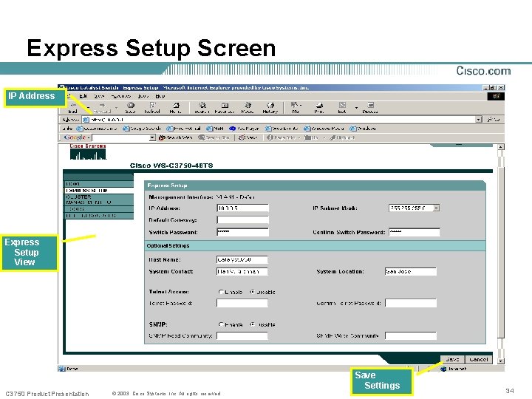Open MSN link in Links bar

pyautogui.click(x=215, y=129)
